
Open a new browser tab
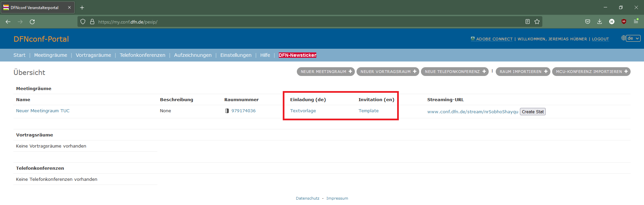82,7
